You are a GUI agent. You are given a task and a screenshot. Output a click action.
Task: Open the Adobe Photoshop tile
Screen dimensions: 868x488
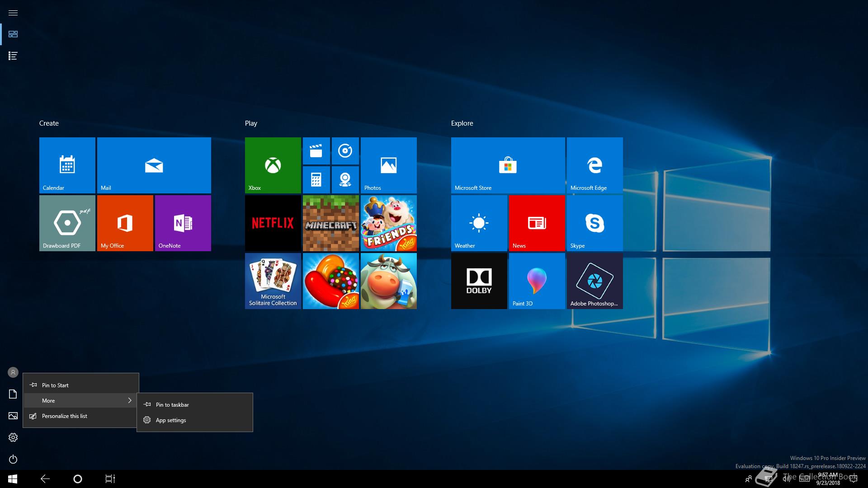click(x=595, y=281)
